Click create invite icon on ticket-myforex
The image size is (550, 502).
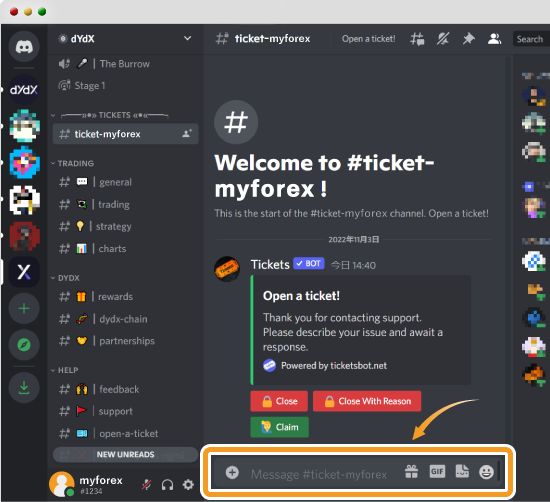tap(187, 134)
